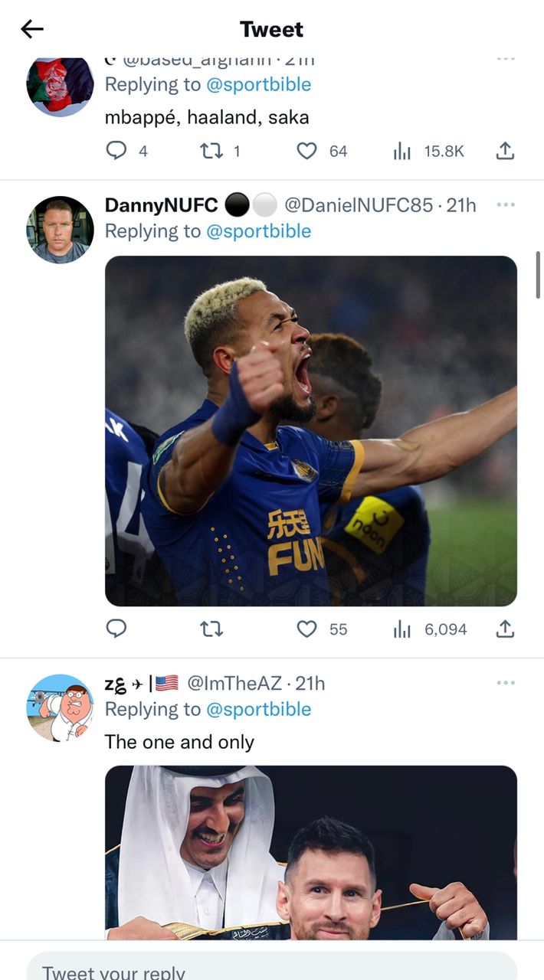Retweet the mbappé, haaland, saka tweet
Viewport: 544px width, 980px height.
pos(210,151)
